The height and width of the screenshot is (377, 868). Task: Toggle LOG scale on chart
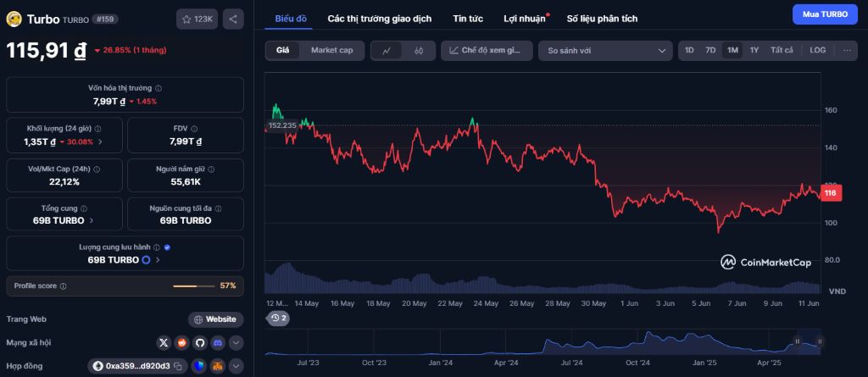point(818,50)
